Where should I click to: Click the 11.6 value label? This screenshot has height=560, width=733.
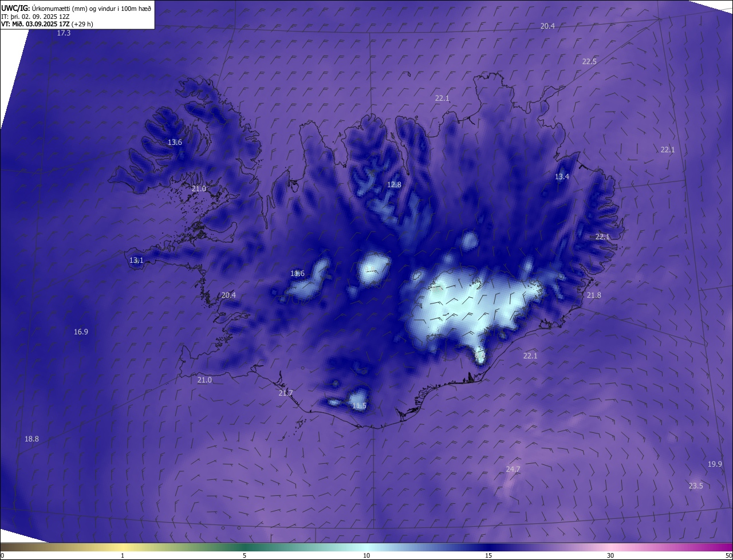click(297, 273)
